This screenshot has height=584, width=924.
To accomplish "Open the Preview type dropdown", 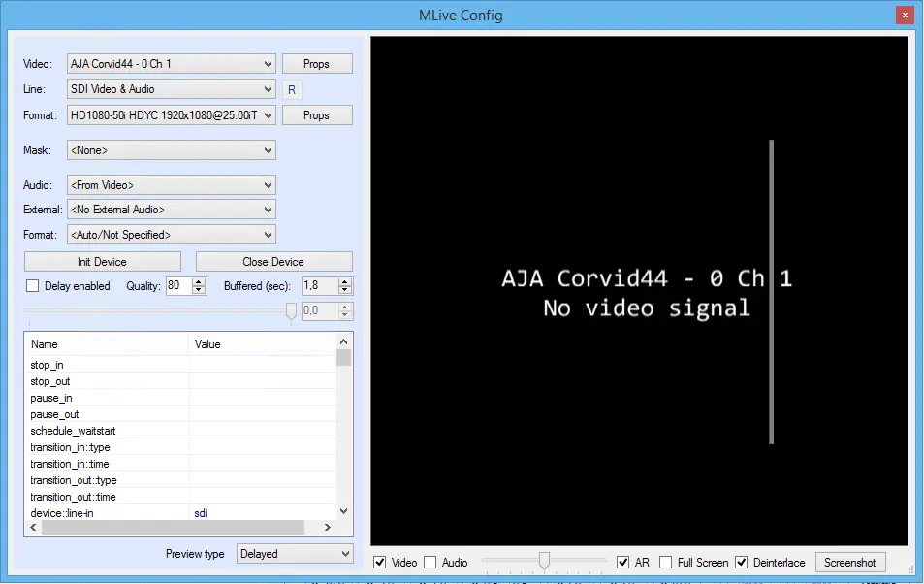I will coord(295,554).
